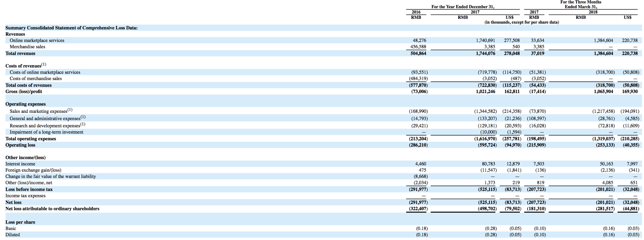Click the 'Operating loss' row label
The width and height of the screenshot is (644, 240).
(x=20, y=145)
